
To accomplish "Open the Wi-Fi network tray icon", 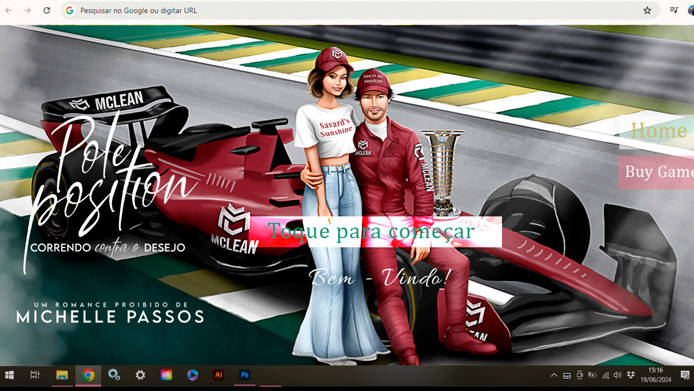I will click(x=605, y=376).
